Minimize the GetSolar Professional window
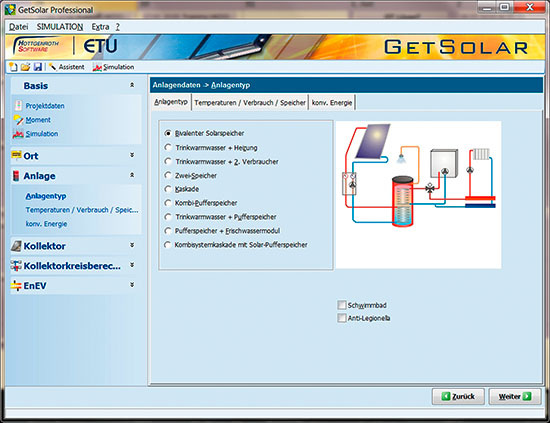Screen dimensions: 550x423 [487, 7]
